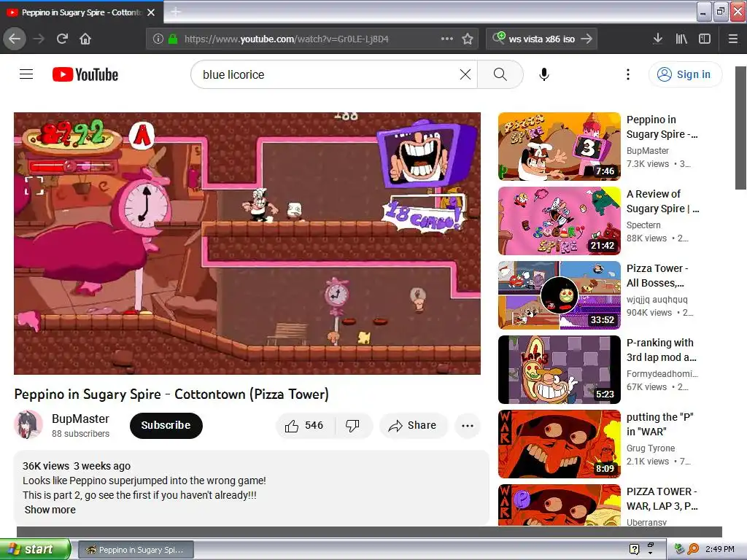Open the 7:46 Peppino in Sugary Spire thumbnail
747x560 pixels.
tap(560, 147)
